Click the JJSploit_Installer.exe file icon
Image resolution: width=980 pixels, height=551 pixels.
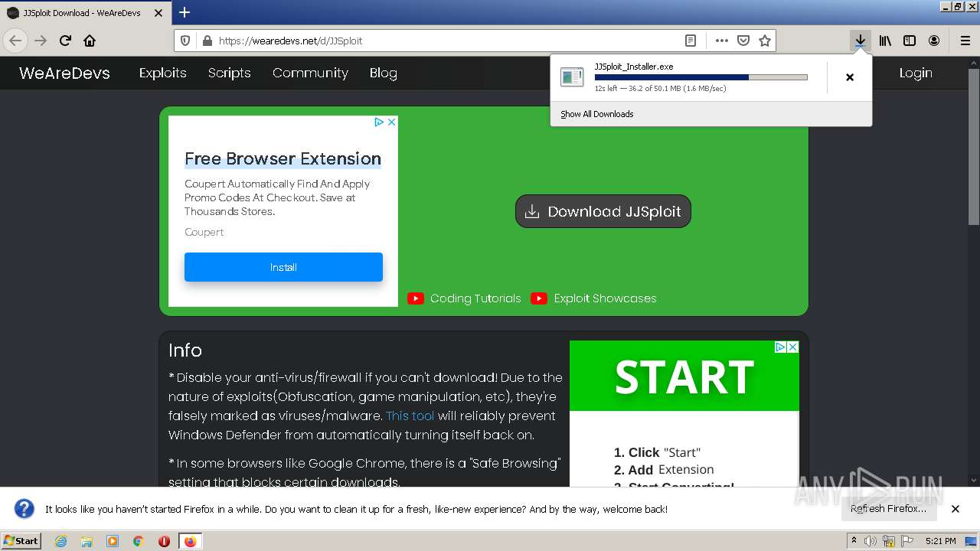572,77
